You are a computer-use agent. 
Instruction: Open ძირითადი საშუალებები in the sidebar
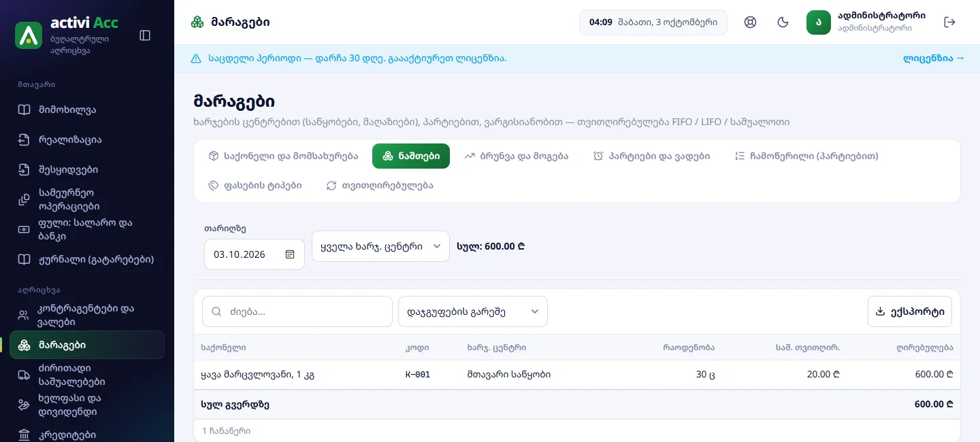point(87,375)
